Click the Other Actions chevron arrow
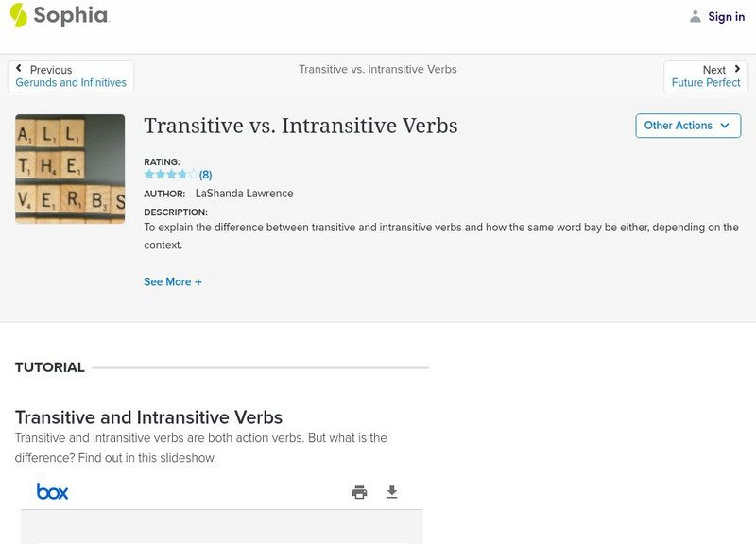The height and width of the screenshot is (544, 756). click(725, 126)
